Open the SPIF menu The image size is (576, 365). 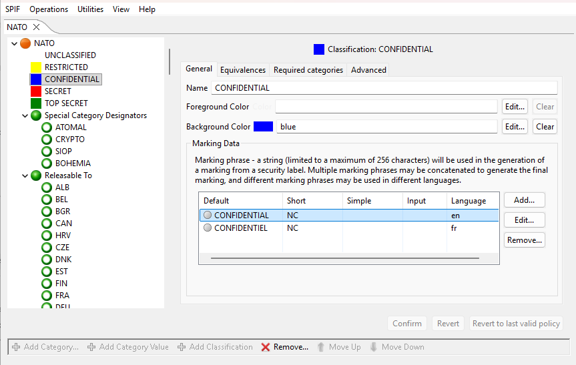[x=12, y=9]
